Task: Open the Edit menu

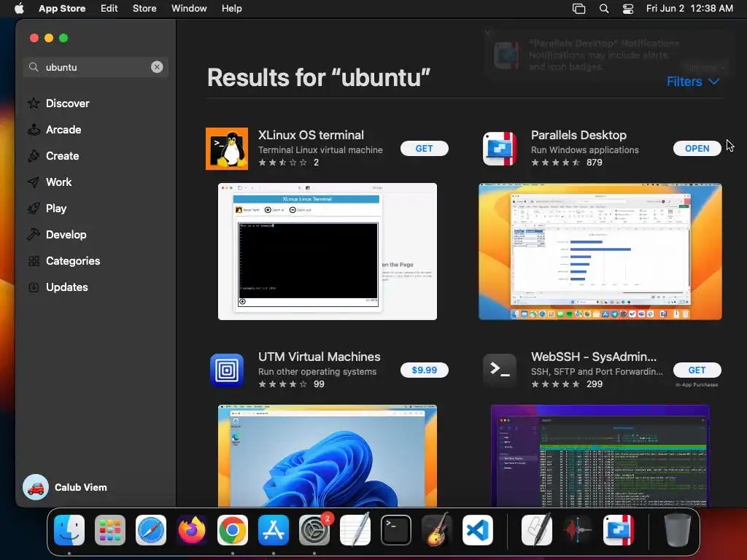Action: point(109,9)
